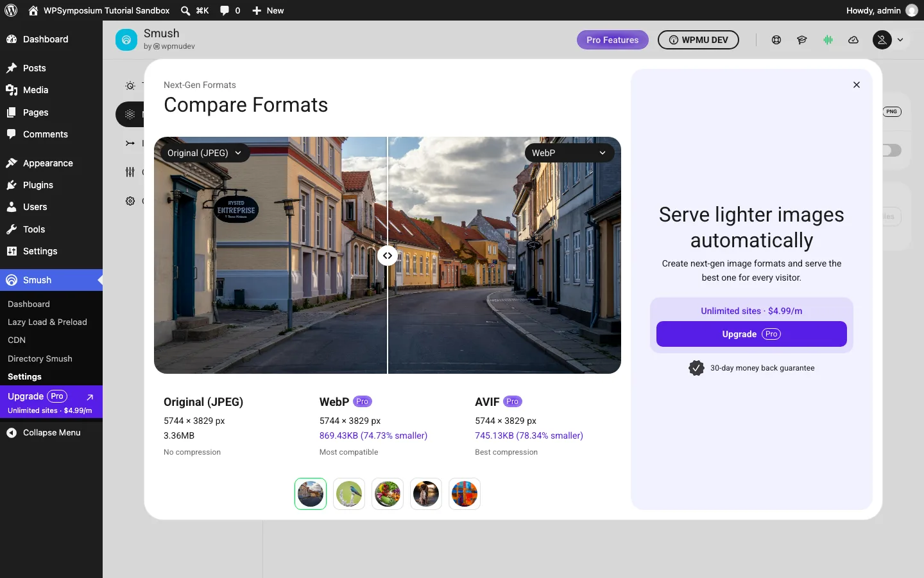
Task: Select the dog thumbnail
Action: (426, 494)
